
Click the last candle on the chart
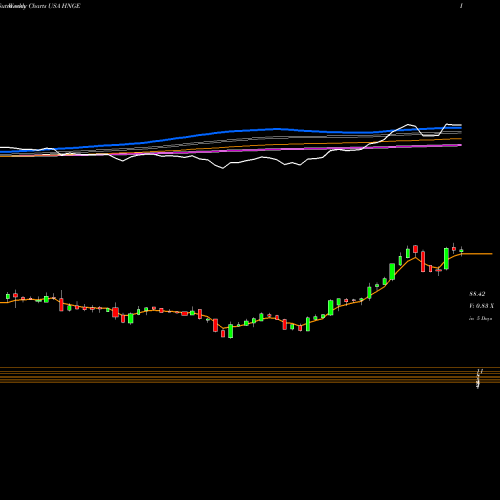point(461,251)
